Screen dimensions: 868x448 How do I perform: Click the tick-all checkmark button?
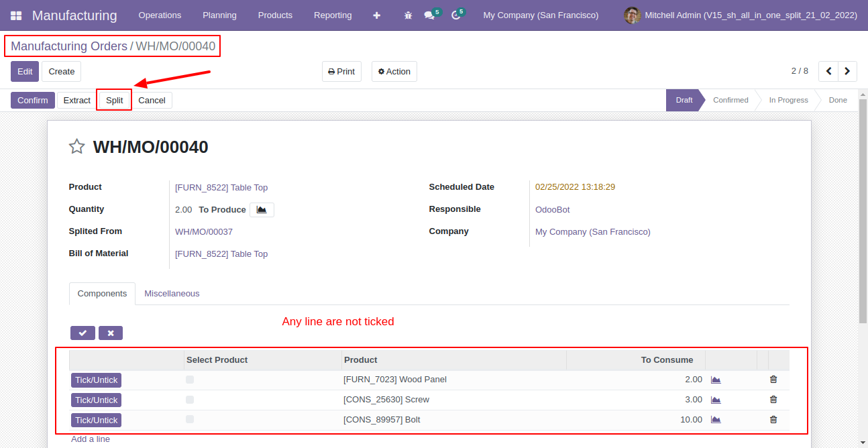pos(83,333)
